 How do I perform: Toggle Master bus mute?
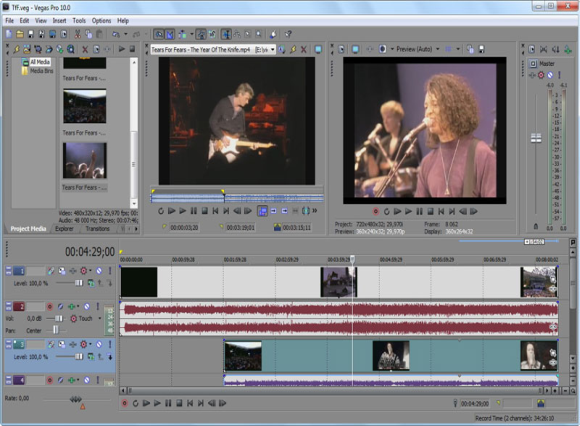coord(550,75)
